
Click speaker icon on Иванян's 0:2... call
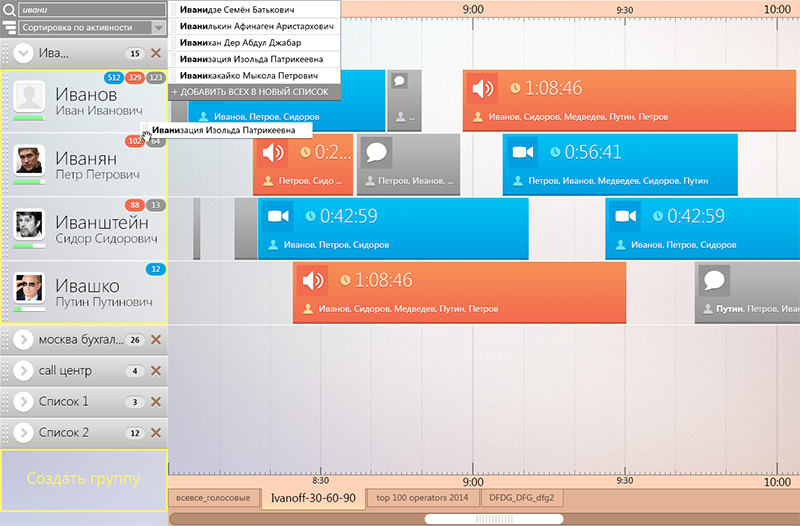272,153
